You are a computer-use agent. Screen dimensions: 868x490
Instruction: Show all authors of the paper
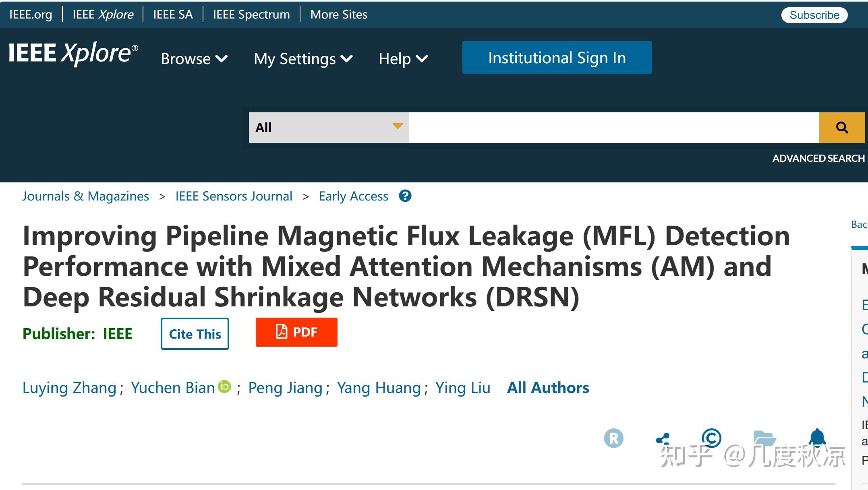(548, 387)
